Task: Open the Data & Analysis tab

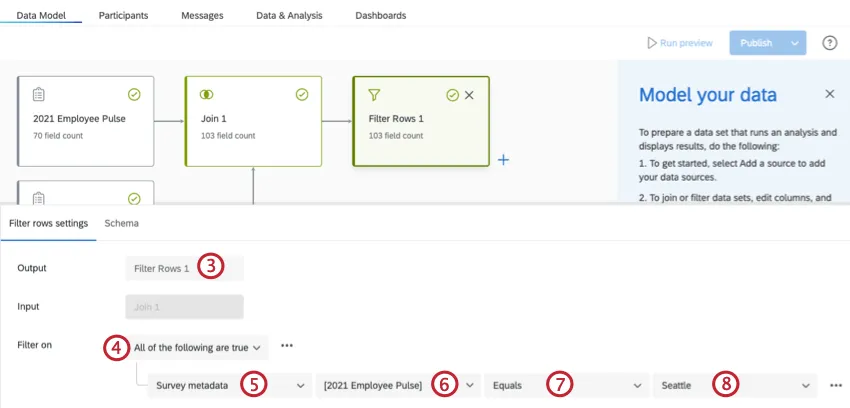Action: click(x=289, y=16)
